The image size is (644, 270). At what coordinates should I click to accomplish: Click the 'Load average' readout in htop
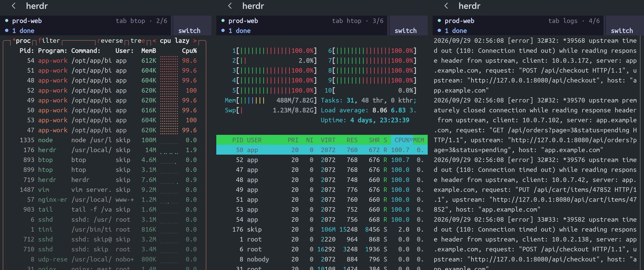[x=368, y=110]
